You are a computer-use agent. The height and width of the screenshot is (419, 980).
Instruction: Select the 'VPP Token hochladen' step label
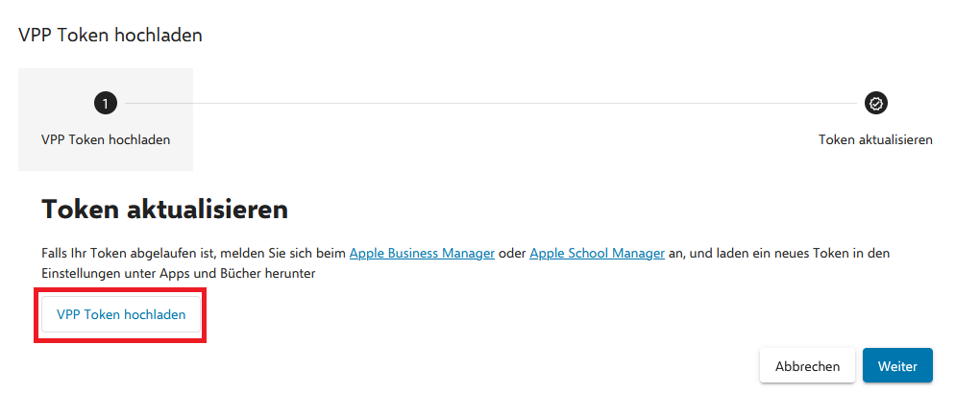click(106, 140)
